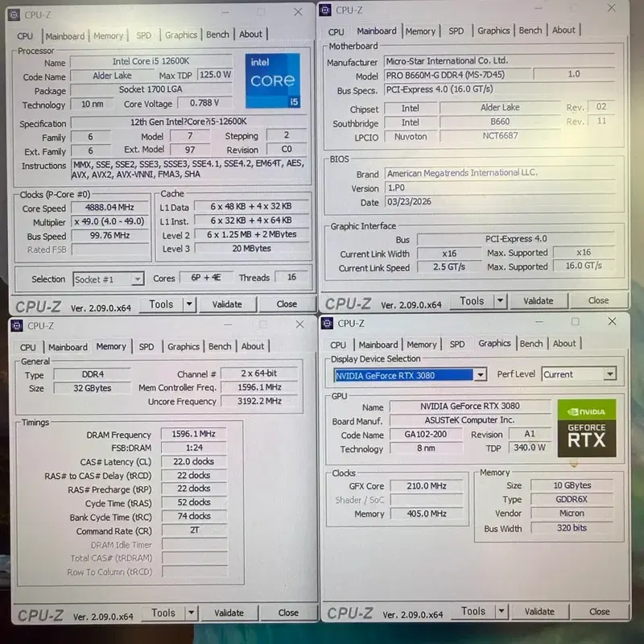Open Perf Level Current dropdown
644x644 pixels.
pyautogui.click(x=579, y=374)
